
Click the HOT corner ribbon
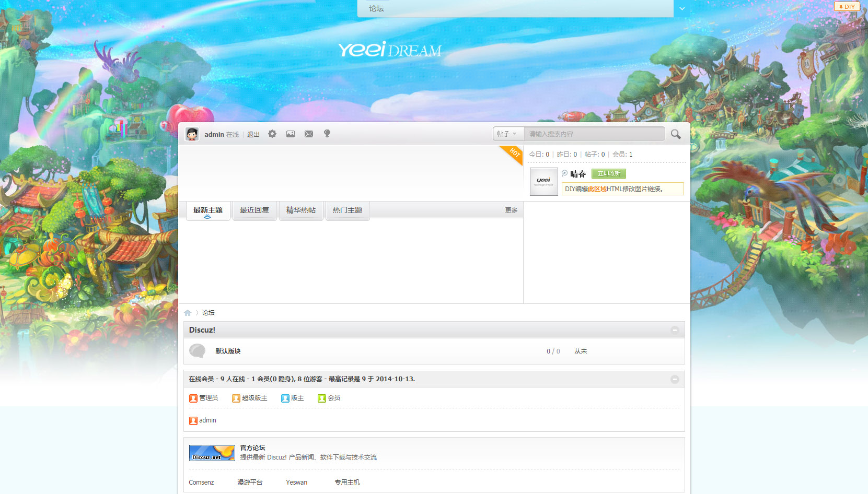coord(513,154)
